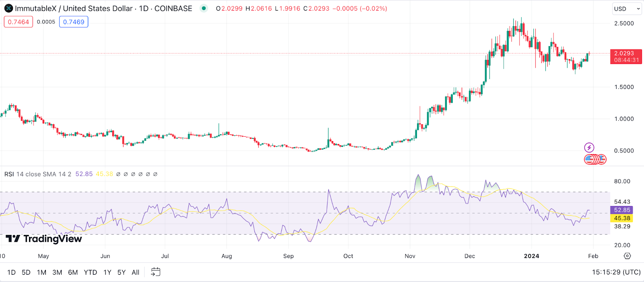
Task: Select the 1M time range
Action: [41, 272]
